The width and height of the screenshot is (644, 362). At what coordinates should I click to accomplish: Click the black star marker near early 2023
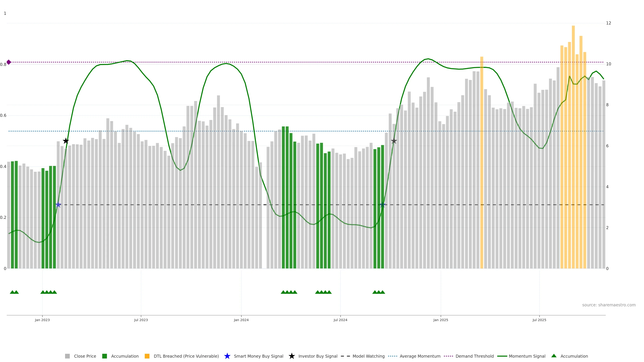coord(66,141)
